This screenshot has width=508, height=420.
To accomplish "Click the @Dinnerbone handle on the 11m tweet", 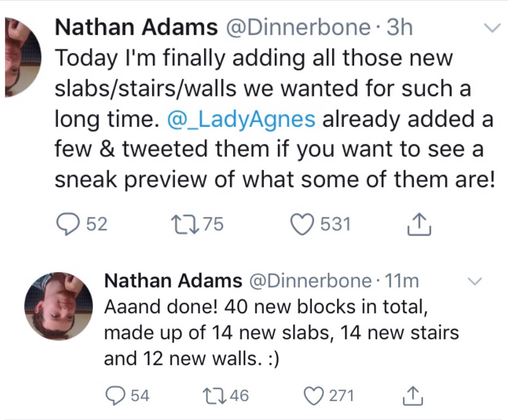I will 310,281.
